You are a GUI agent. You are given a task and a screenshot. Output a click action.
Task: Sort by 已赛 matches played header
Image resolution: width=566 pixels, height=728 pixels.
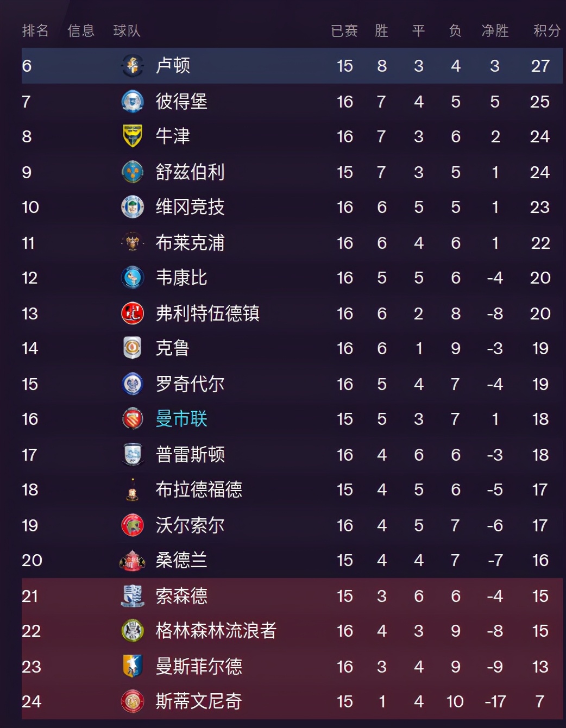point(344,31)
